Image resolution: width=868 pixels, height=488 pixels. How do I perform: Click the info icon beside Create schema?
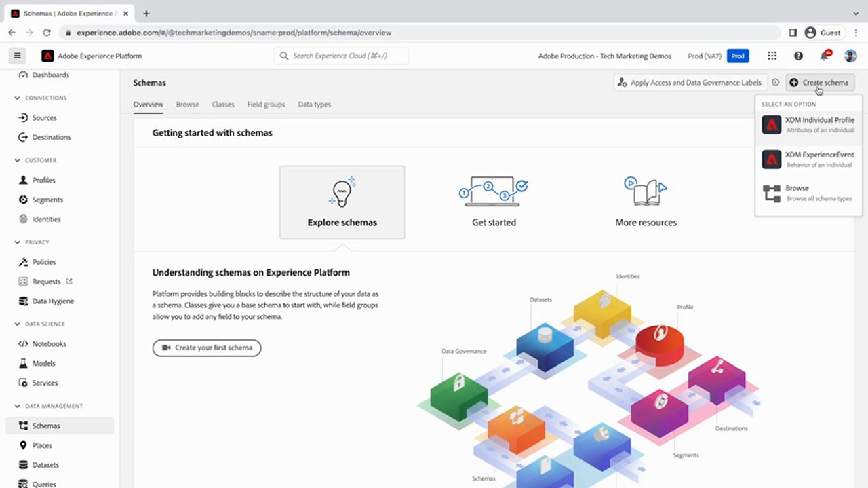click(776, 82)
